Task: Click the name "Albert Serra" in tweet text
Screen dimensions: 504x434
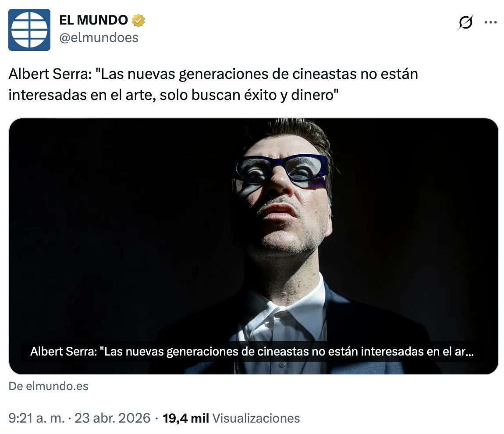Action: 50,74
